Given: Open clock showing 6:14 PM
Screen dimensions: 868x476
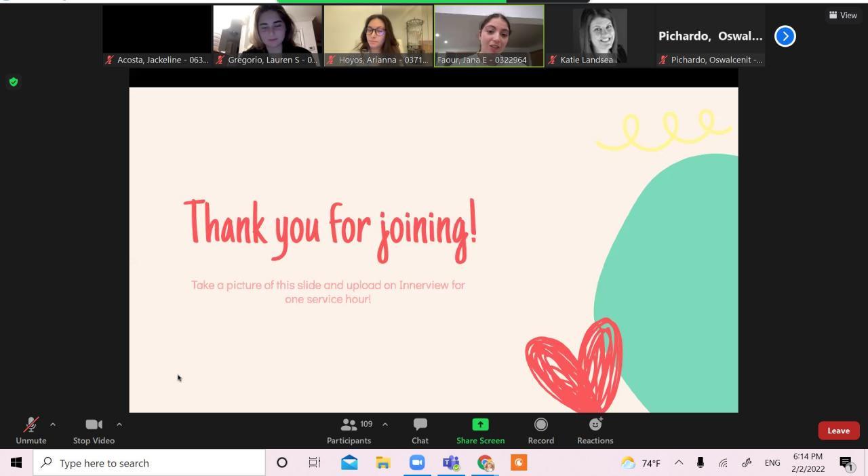Looking at the screenshot, I should click(808, 463).
